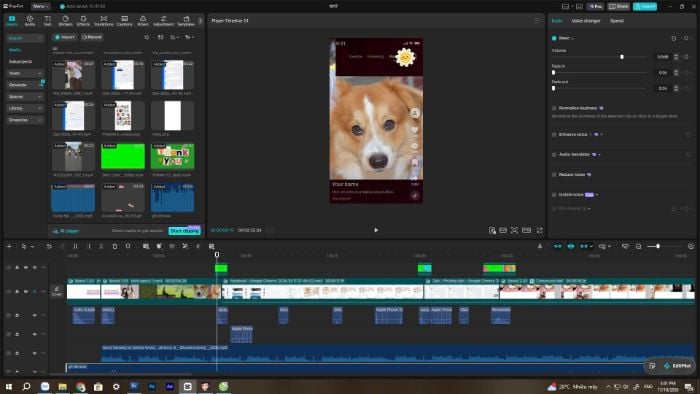Screen dimensions: 700x394
Task: Select the Media tab in top toolbar
Action: coord(12,21)
